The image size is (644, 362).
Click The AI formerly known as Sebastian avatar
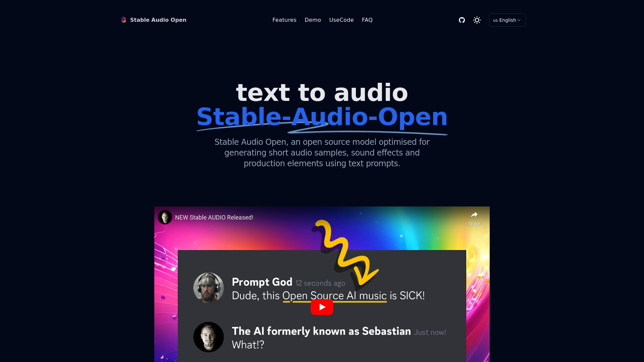[x=208, y=337]
